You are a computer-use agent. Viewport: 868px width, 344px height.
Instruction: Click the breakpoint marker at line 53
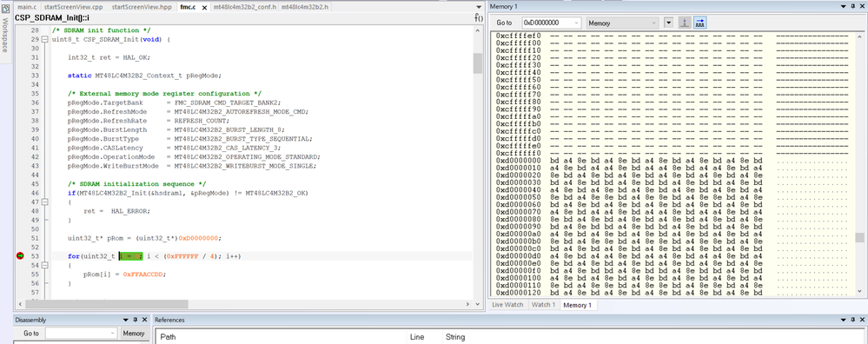click(x=21, y=256)
